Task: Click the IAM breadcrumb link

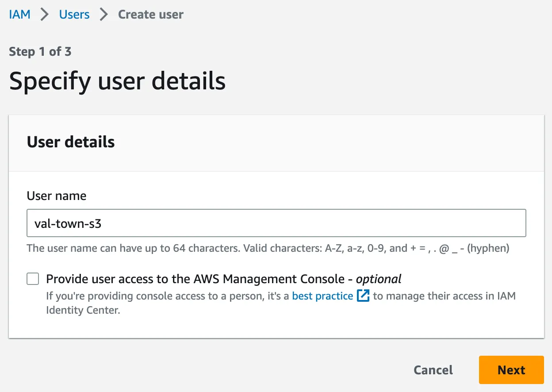Action: click(x=19, y=15)
